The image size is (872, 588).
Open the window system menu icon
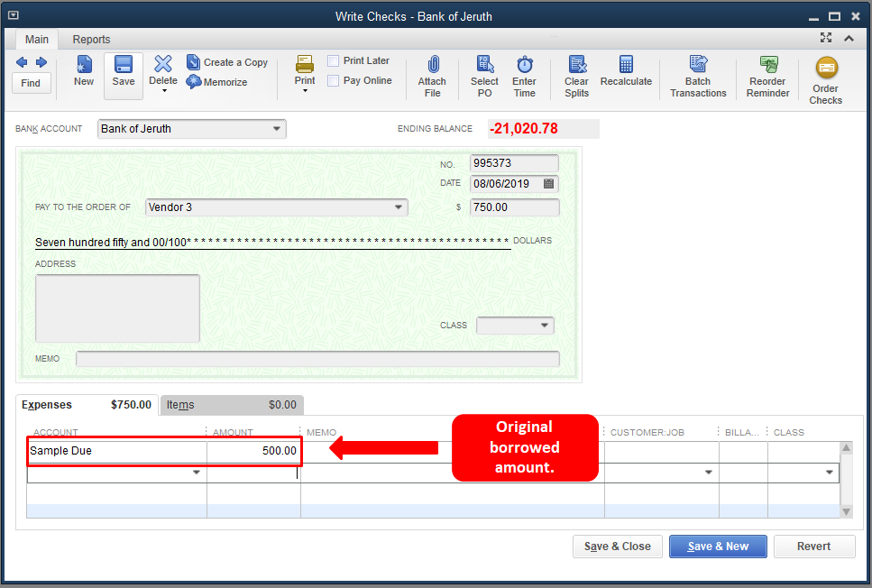(14, 15)
